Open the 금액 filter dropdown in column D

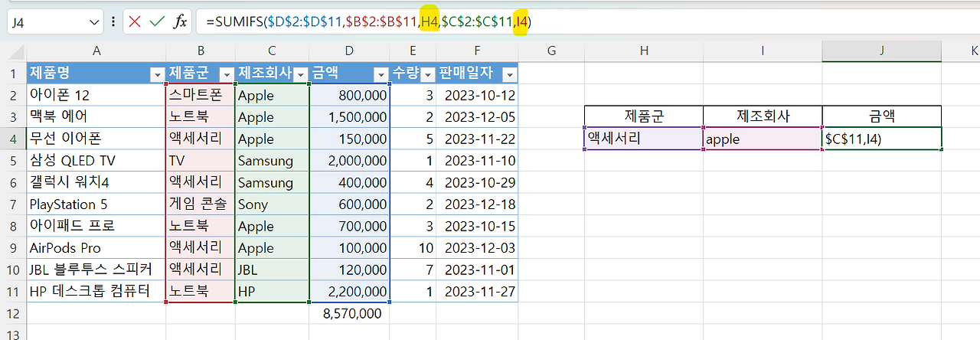pos(381,74)
